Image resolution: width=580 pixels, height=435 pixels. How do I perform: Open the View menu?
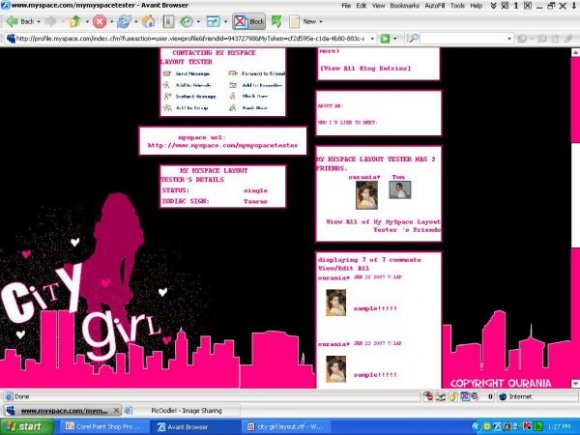coord(378,6)
